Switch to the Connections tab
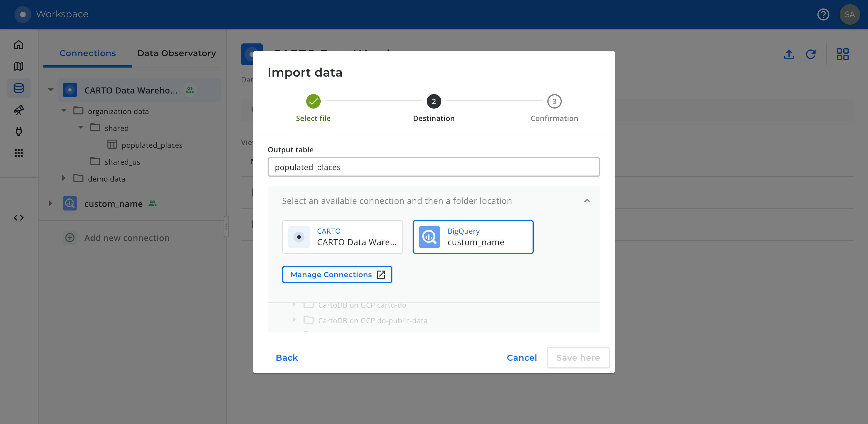 [88, 53]
